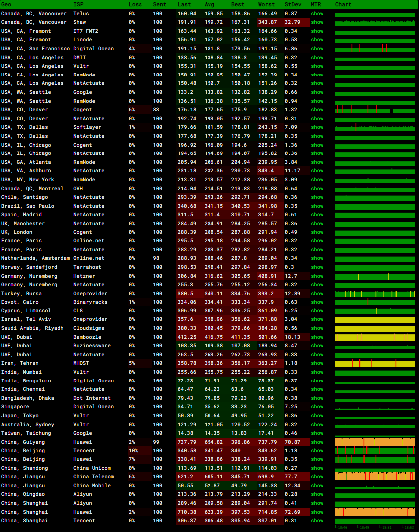Click the ISP column header
Image resolution: width=419 pixels, height=532 pixels.
pos(78,4)
